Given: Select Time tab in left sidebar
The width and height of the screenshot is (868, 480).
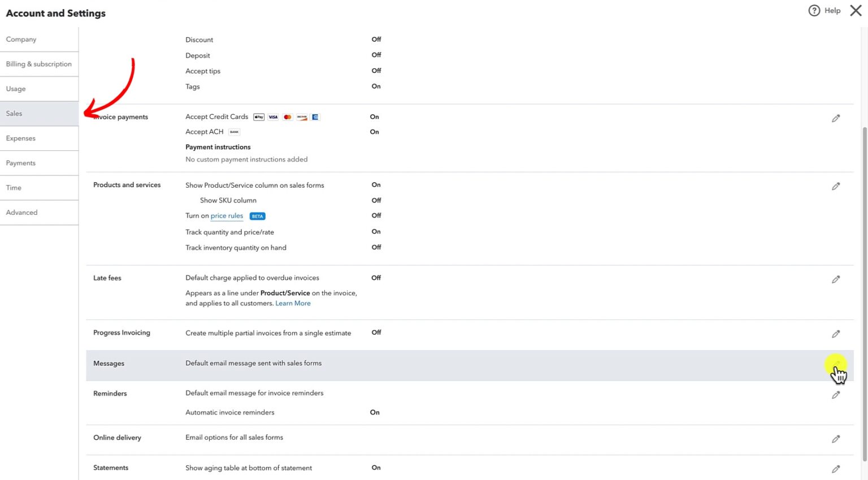Looking at the screenshot, I should (39, 188).
